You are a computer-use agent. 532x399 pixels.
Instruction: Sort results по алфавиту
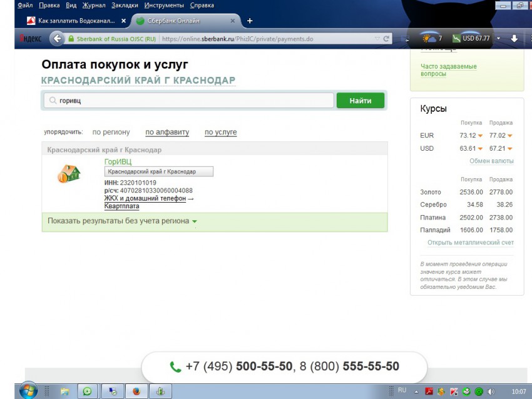[167, 132]
